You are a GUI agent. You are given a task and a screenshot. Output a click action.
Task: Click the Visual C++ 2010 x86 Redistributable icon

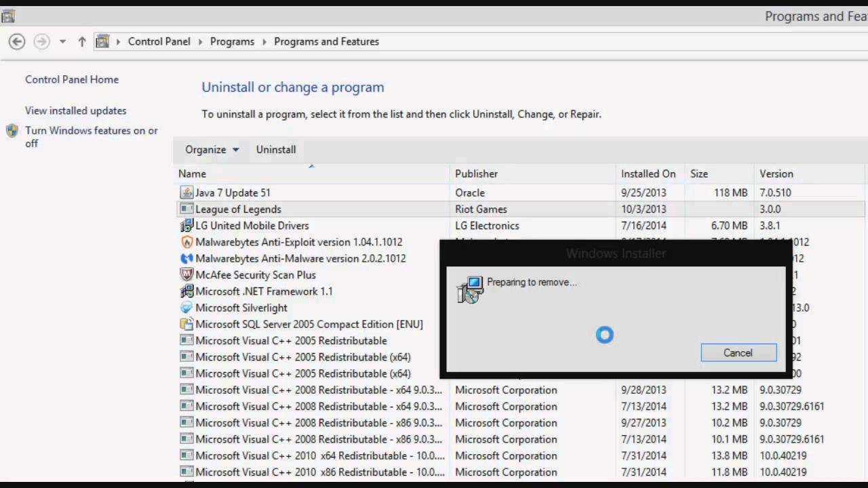(186, 472)
